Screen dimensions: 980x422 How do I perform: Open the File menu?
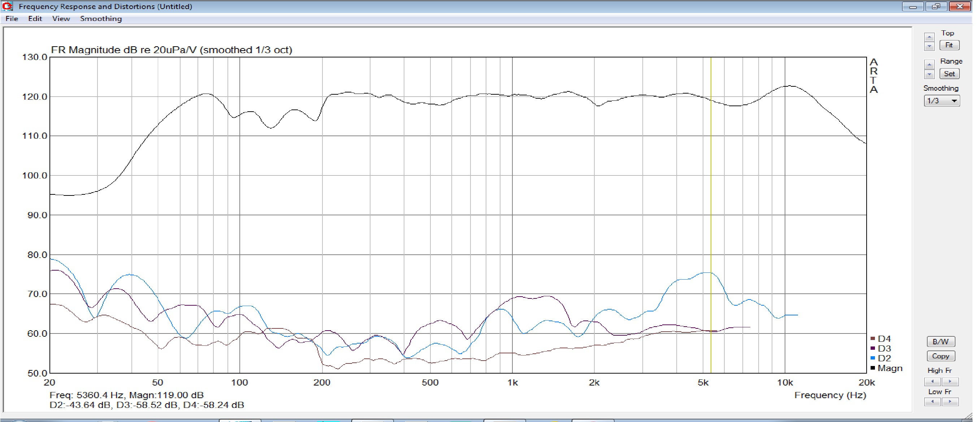(x=12, y=19)
